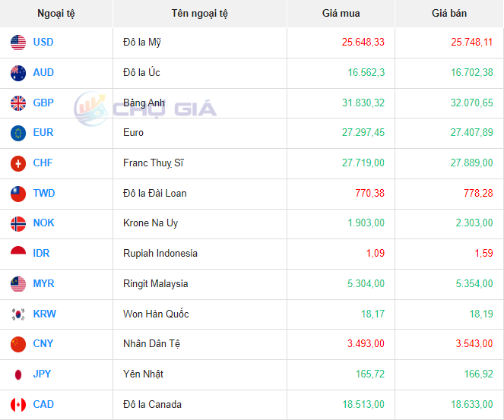This screenshot has width=504, height=420.
Task: Click the South Korean flag icon
Action: [18, 314]
